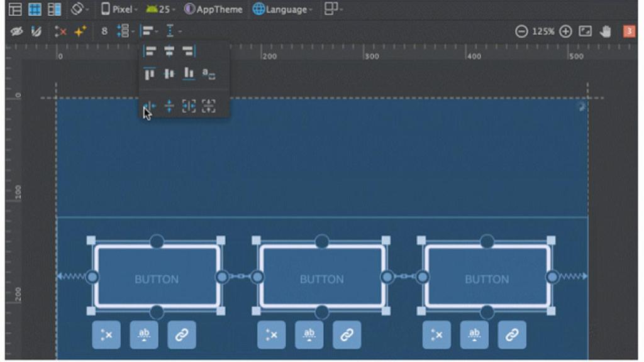Toggle the view options eye icon
Viewport: 644px width, 362px height.
(18, 31)
